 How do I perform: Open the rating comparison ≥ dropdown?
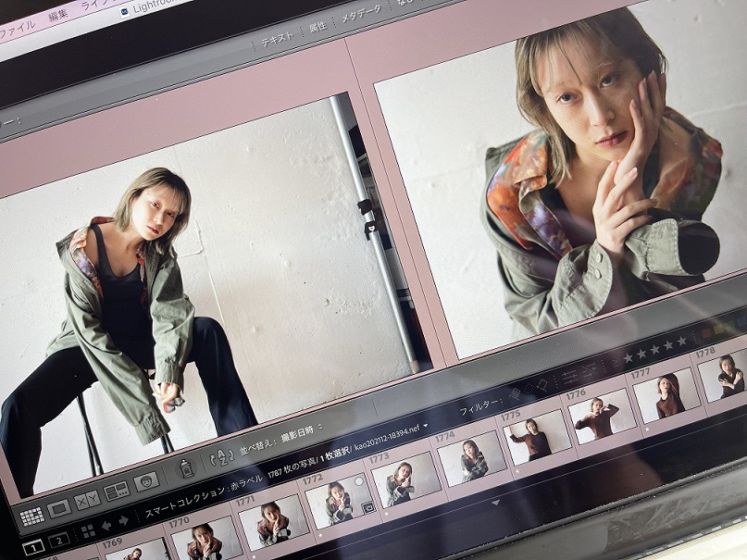pos(615,363)
